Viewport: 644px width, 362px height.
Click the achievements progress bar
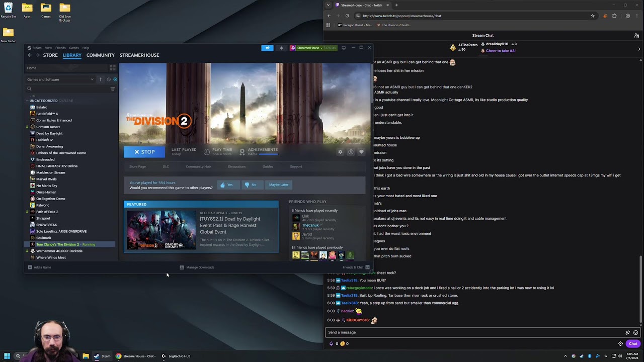pos(268,154)
